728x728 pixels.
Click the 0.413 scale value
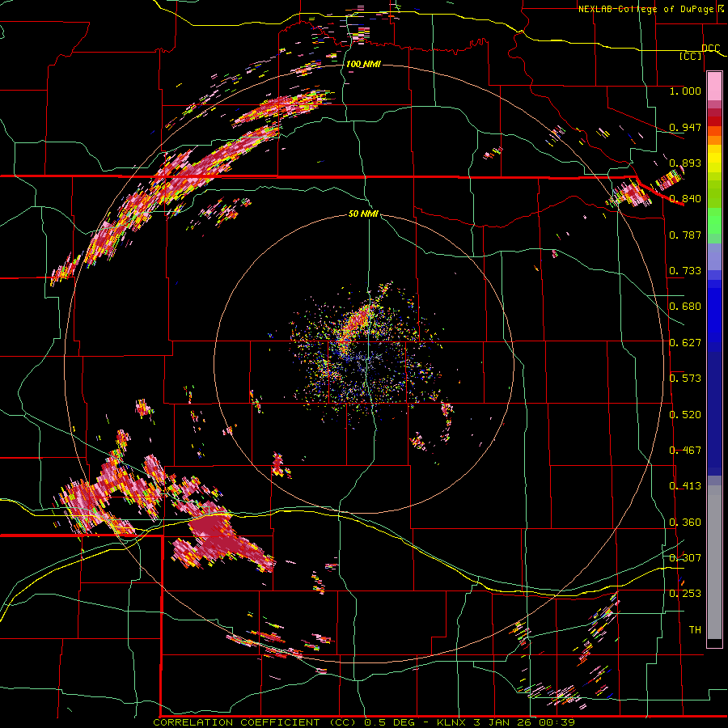pos(685,486)
